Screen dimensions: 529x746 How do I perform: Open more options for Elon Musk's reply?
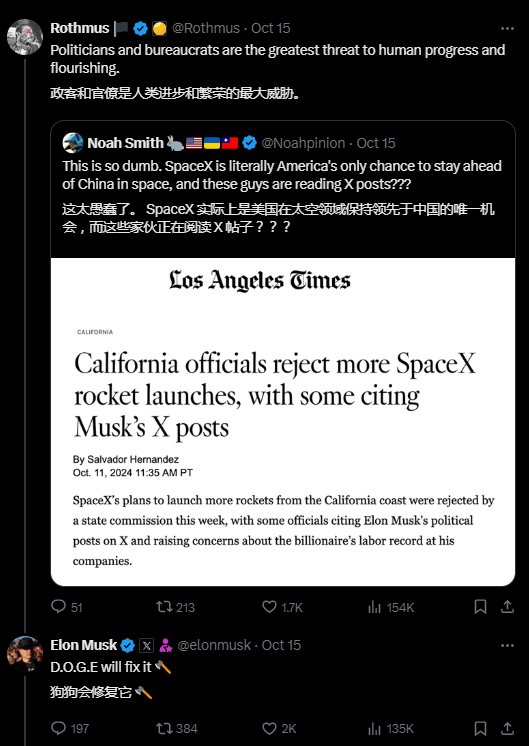tap(507, 646)
